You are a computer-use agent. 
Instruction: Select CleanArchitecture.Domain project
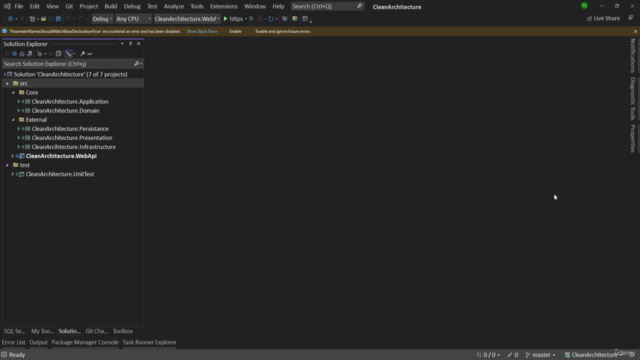click(65, 111)
